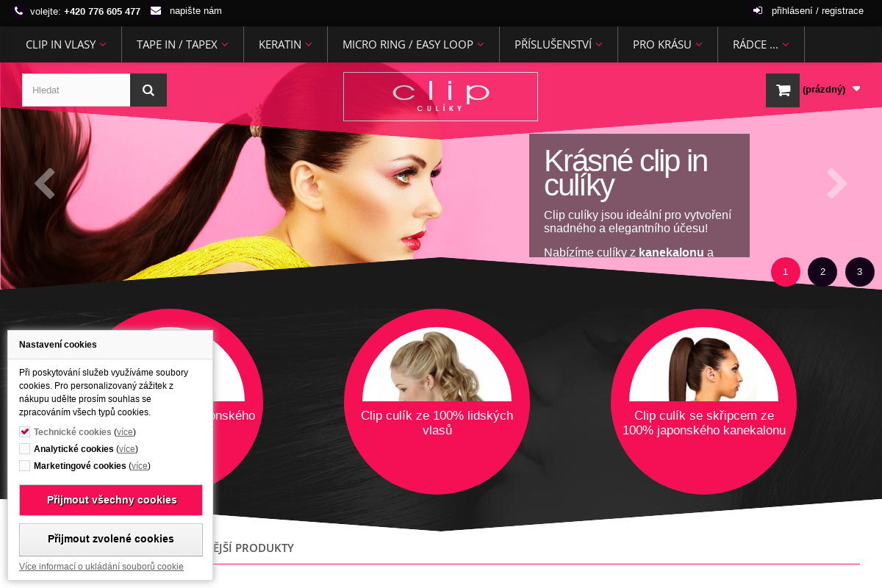
Task: Uncheck the Technické cookies checkbox
Action: 24,431
